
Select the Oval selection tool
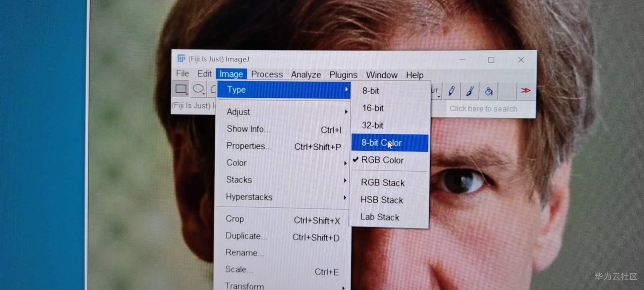coord(198,89)
